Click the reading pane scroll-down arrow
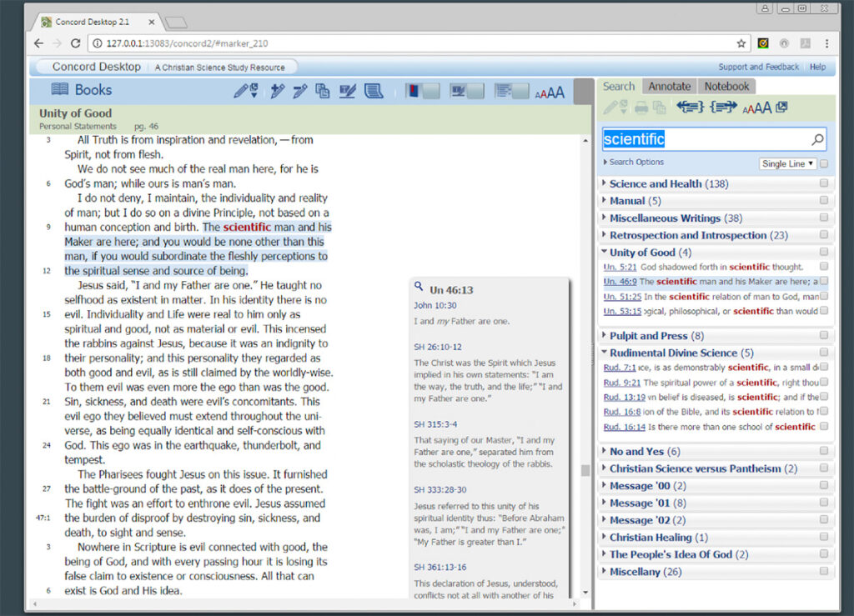The height and width of the screenshot is (616, 854). click(x=585, y=593)
